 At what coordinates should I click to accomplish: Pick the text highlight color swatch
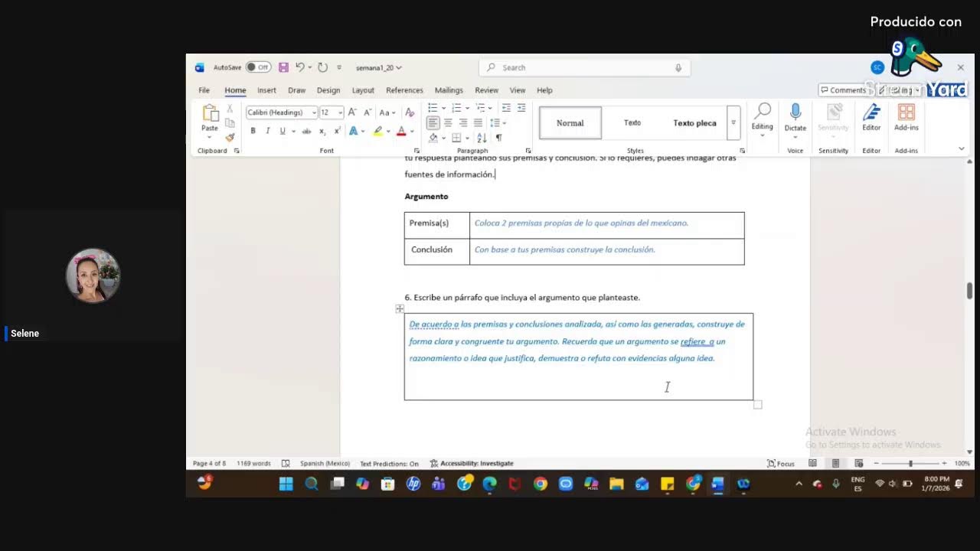pyautogui.click(x=377, y=132)
